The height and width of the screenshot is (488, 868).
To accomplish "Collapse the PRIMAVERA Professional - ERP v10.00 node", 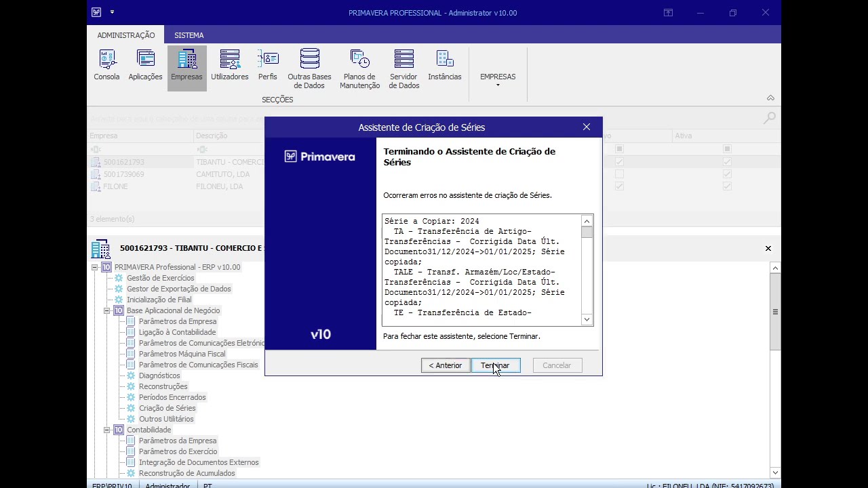I will (x=94, y=267).
